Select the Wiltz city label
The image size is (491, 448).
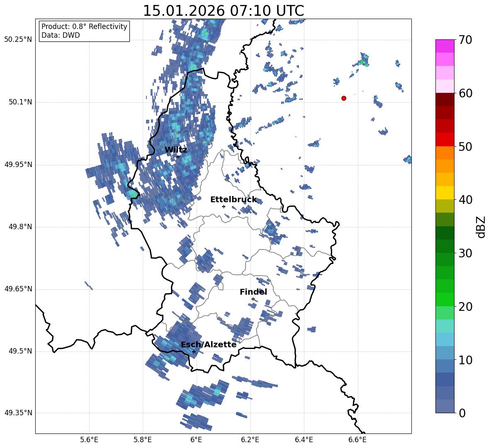tap(176, 150)
